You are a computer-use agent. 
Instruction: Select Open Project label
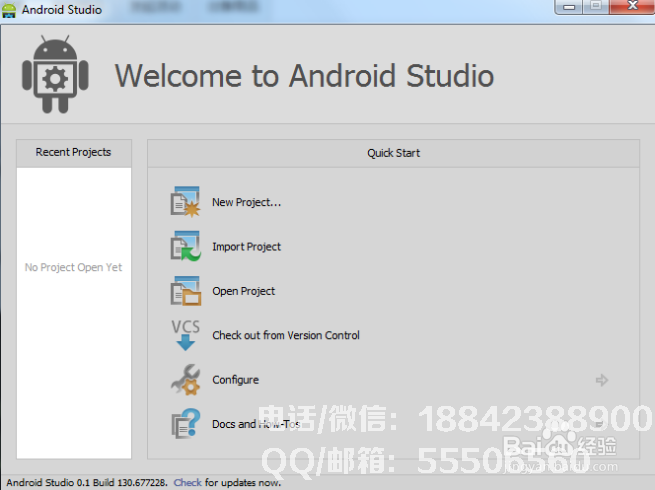pyautogui.click(x=244, y=291)
